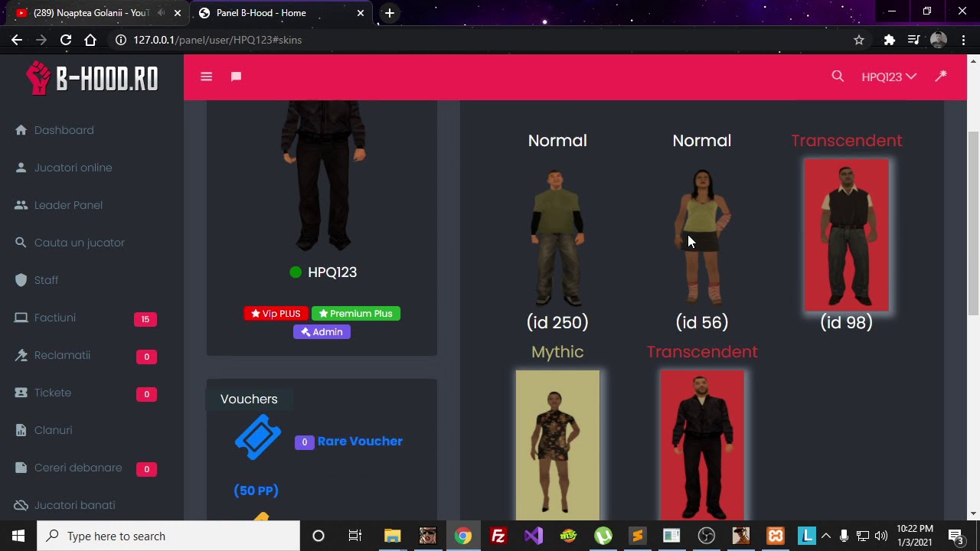Click the Factiuni 15 count badge

(145, 319)
